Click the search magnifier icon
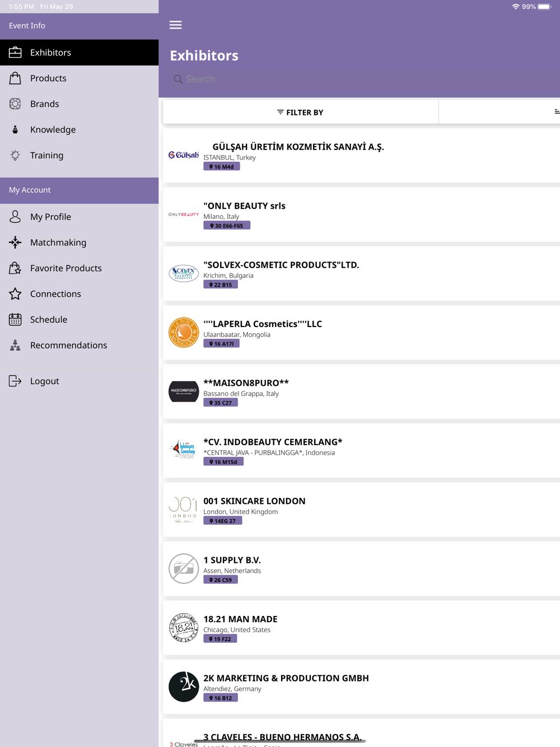Viewport: 560px width, 747px height. [178, 79]
